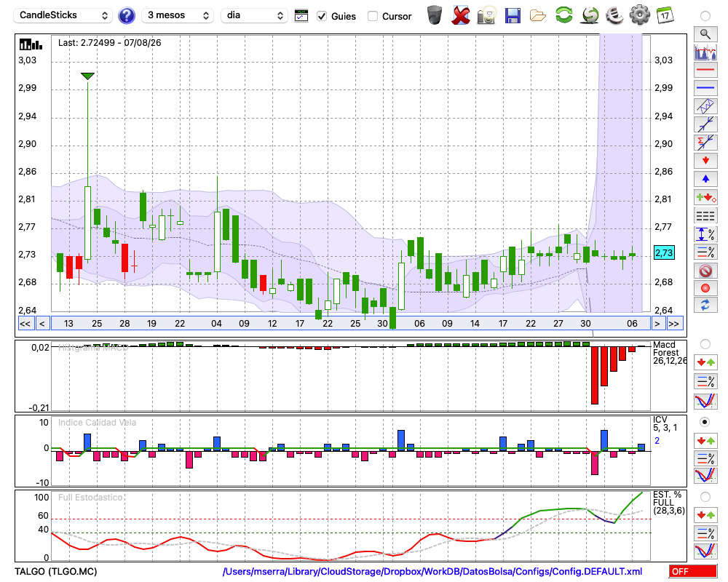Image resolution: width=728 pixels, height=582 pixels.
Task: Click the blue up arrow marker tool
Action: pos(705,179)
